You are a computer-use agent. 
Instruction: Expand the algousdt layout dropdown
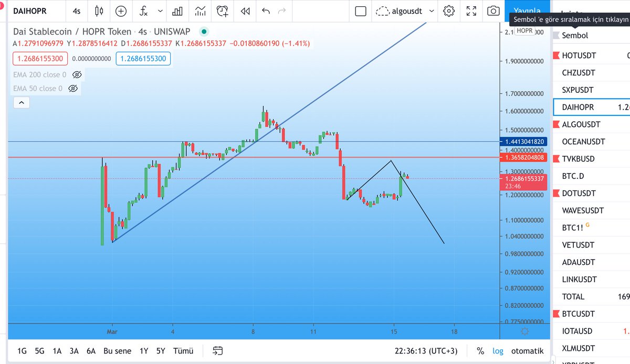432,11
